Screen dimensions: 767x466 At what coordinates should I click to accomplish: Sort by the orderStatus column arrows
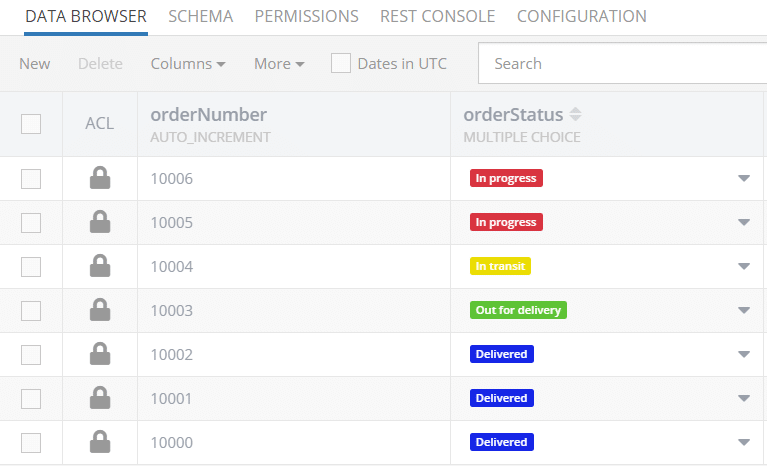(576, 114)
